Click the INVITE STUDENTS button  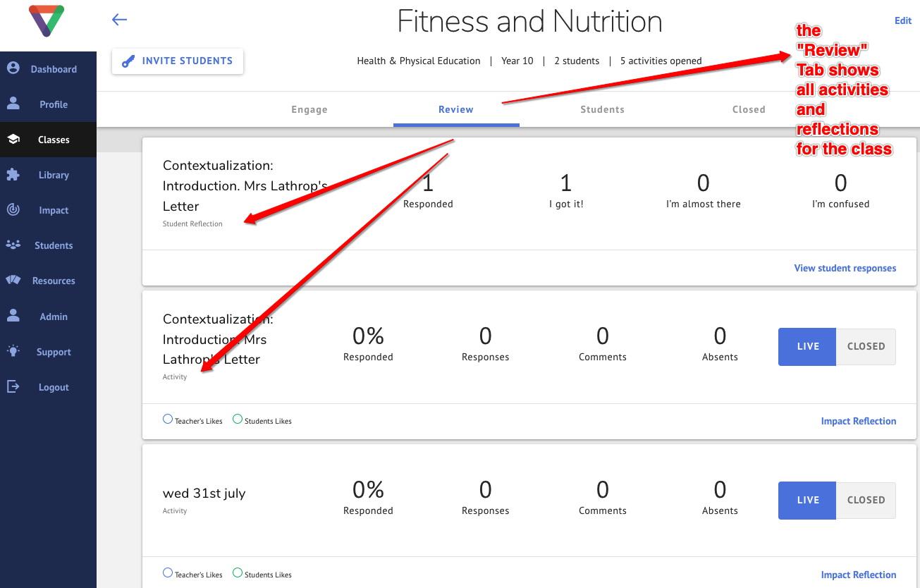pyautogui.click(x=178, y=61)
